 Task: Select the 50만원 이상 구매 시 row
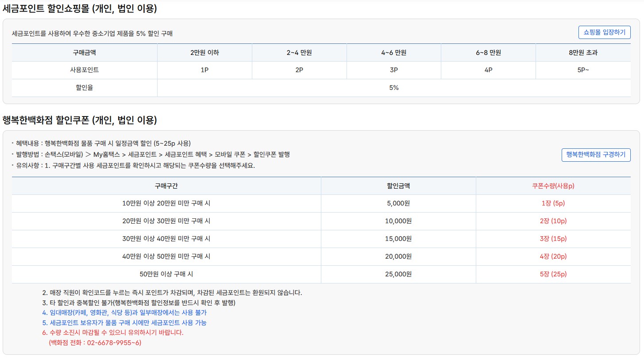click(166, 274)
